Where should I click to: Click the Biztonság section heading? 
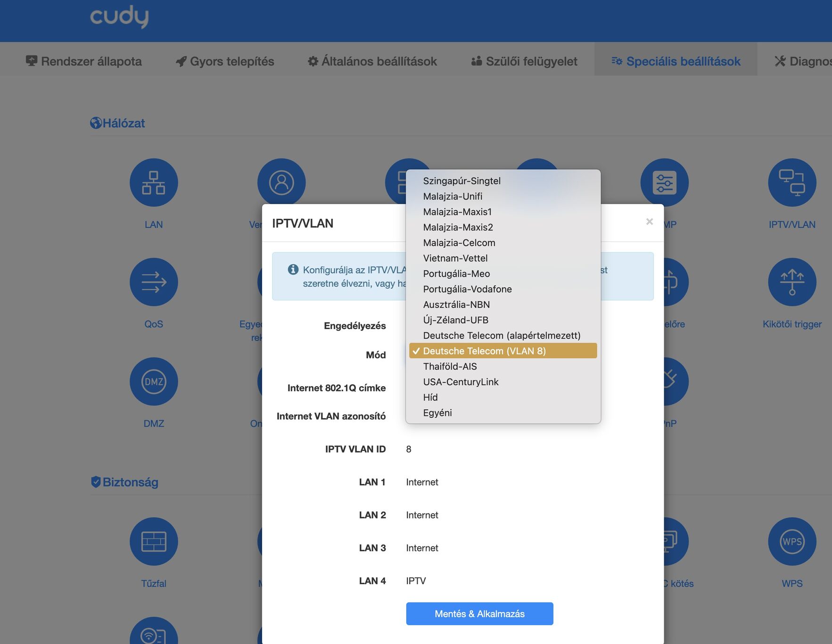coord(124,482)
